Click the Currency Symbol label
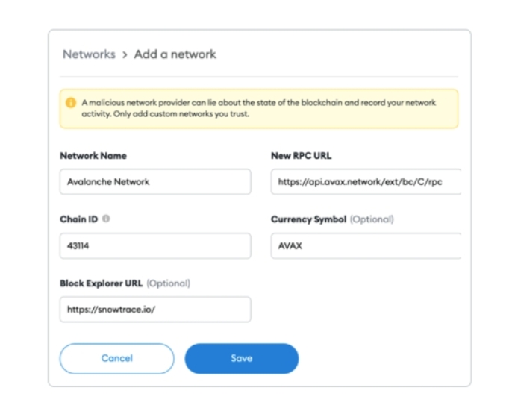 [308, 219]
